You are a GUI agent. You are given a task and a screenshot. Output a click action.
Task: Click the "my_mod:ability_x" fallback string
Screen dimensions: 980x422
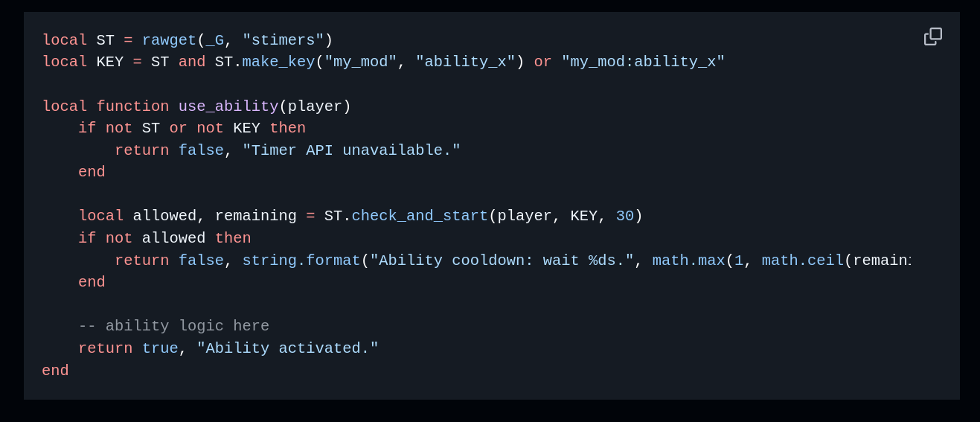click(643, 62)
